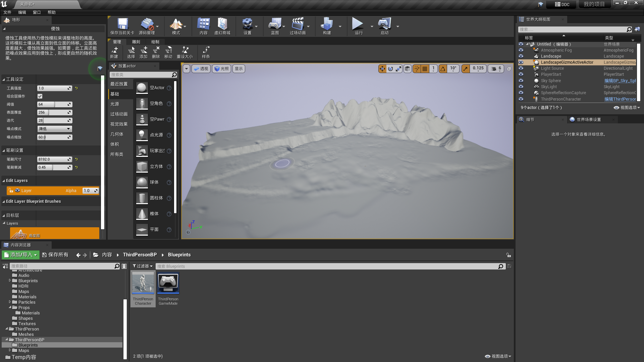Open the Window (窗口) menu
The width and height of the screenshot is (644, 362).
(37, 12)
